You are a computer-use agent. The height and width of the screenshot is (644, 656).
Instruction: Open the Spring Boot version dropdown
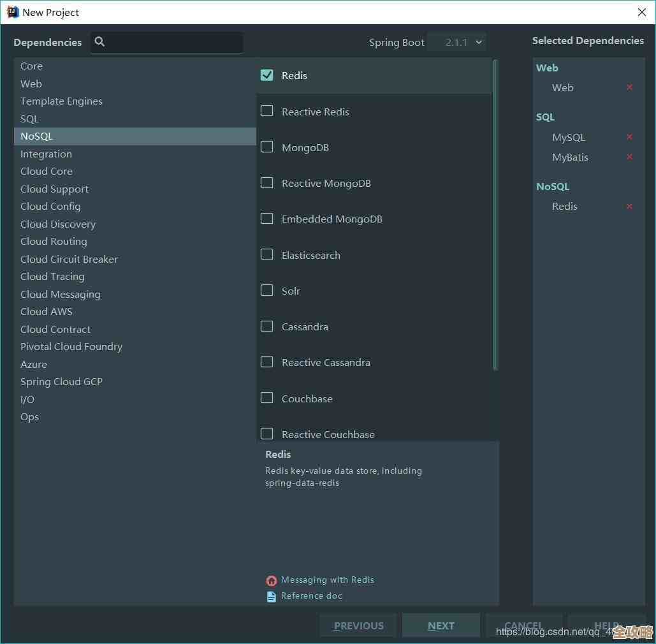(456, 42)
